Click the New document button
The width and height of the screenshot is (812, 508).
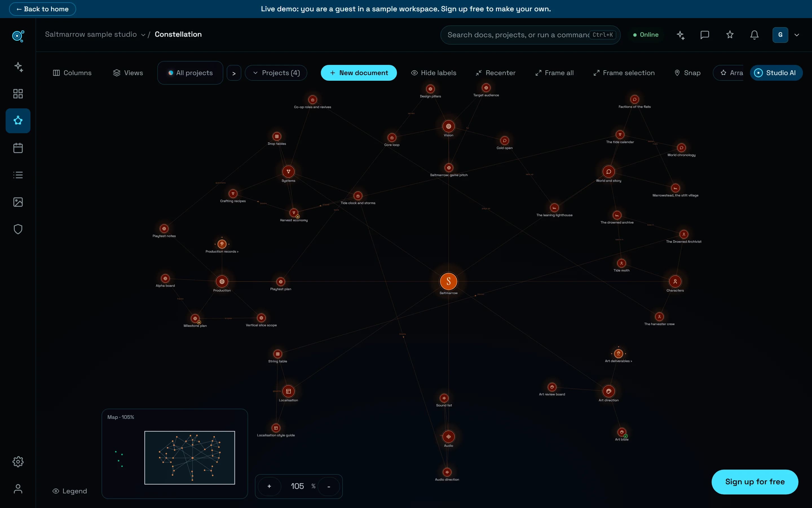pos(359,73)
